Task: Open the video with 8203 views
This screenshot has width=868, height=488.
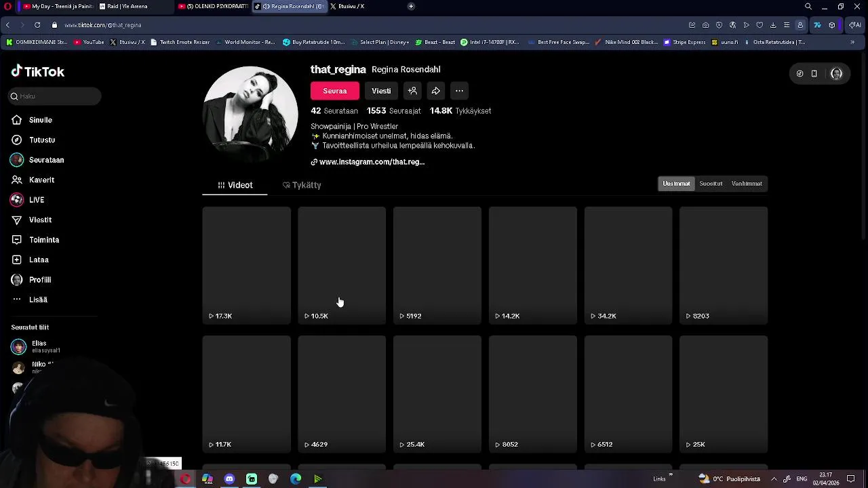Action: pyautogui.click(x=724, y=266)
